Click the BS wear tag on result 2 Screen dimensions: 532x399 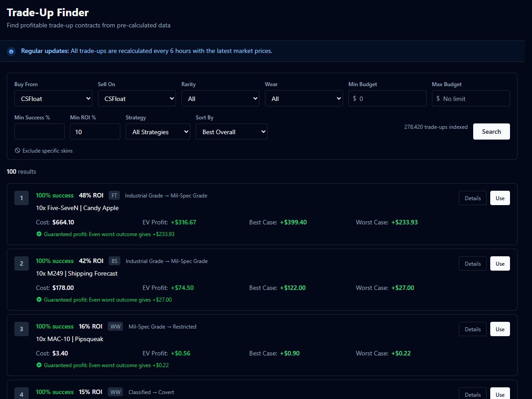[114, 261]
